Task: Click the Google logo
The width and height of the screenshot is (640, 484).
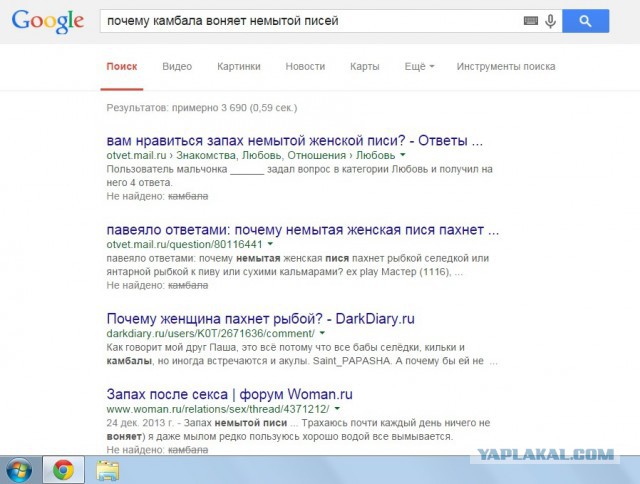Action: (48, 22)
